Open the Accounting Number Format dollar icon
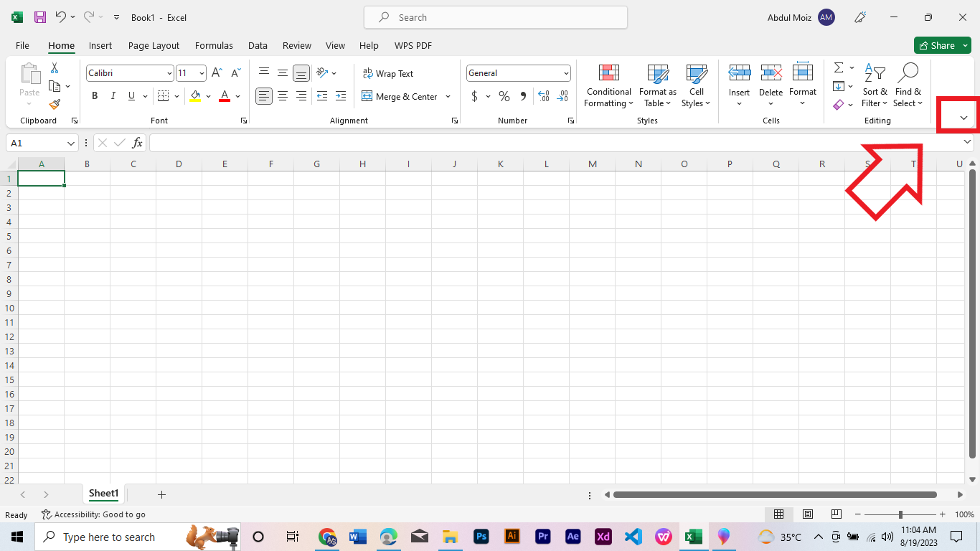 point(474,96)
